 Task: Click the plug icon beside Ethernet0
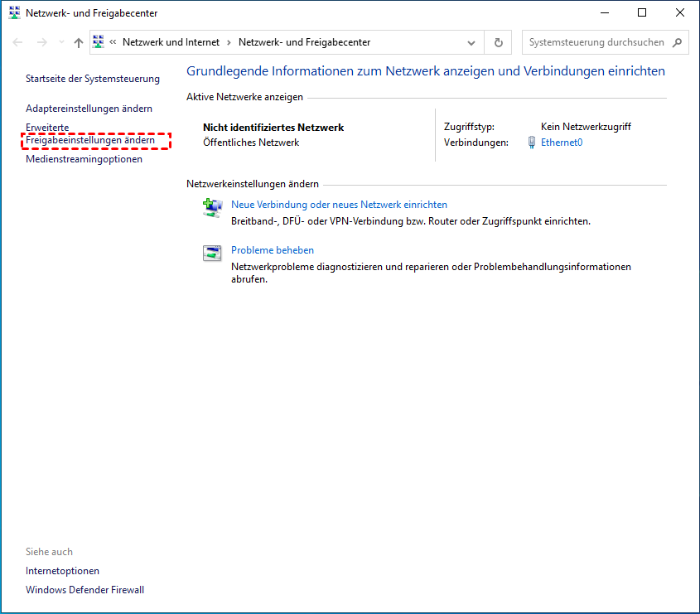tap(532, 143)
